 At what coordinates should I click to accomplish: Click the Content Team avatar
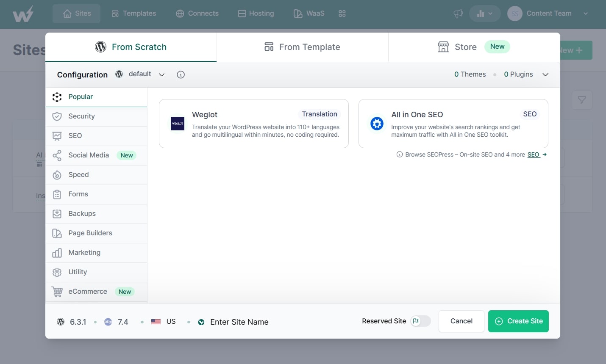[x=514, y=14]
